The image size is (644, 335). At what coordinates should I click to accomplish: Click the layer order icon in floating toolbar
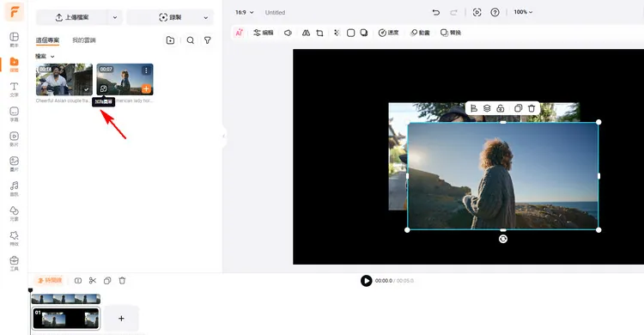click(487, 108)
